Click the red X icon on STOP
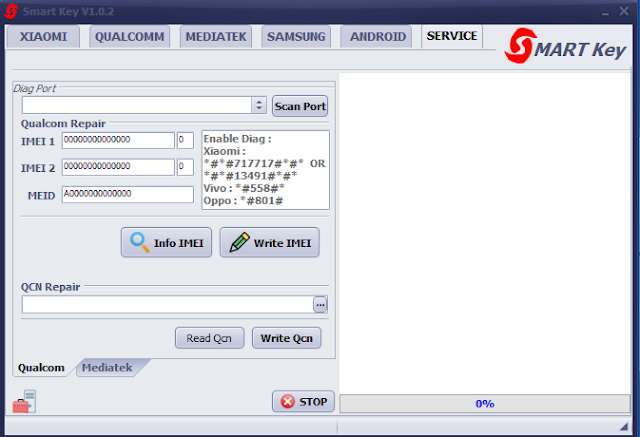Screen dimensions: 640x437 (287, 402)
